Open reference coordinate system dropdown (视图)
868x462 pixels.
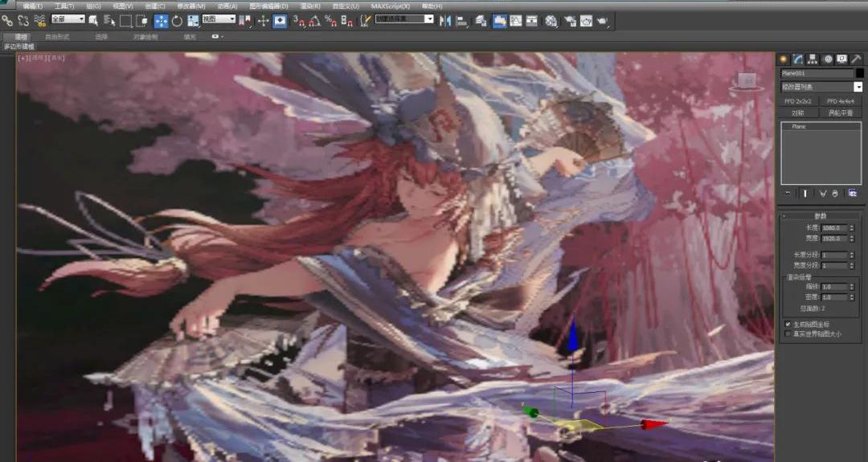coord(219,18)
